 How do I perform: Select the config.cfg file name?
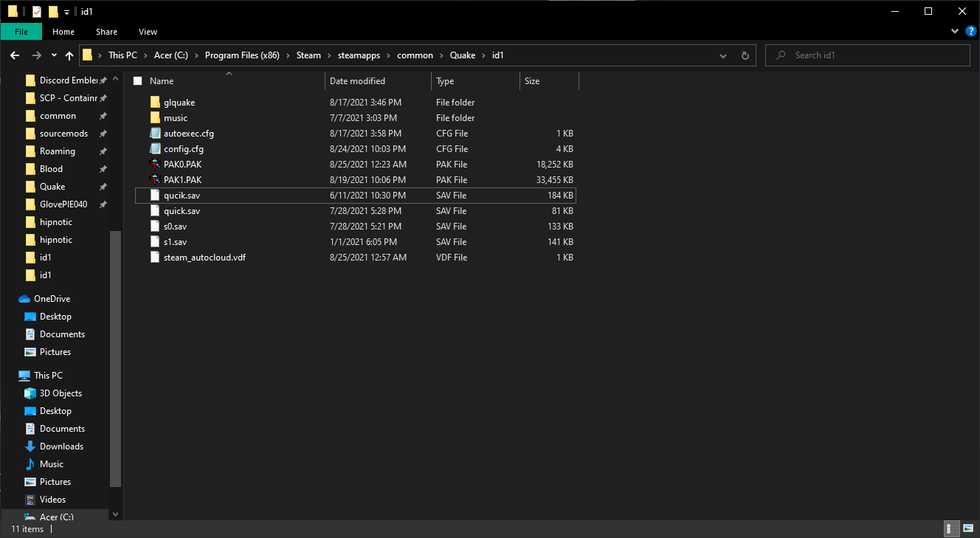184,149
